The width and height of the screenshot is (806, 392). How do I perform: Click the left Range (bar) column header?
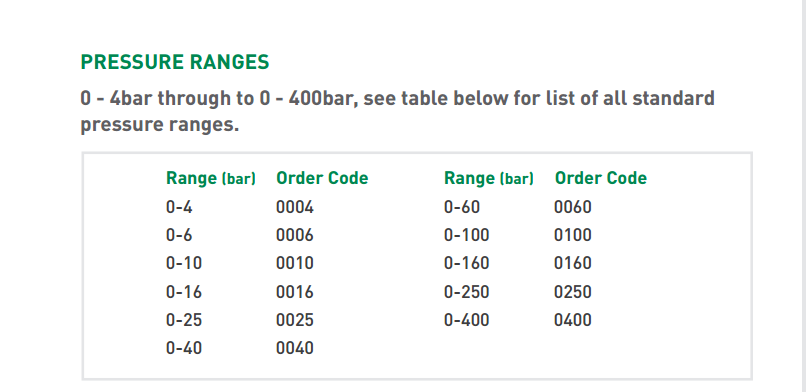click(x=211, y=178)
